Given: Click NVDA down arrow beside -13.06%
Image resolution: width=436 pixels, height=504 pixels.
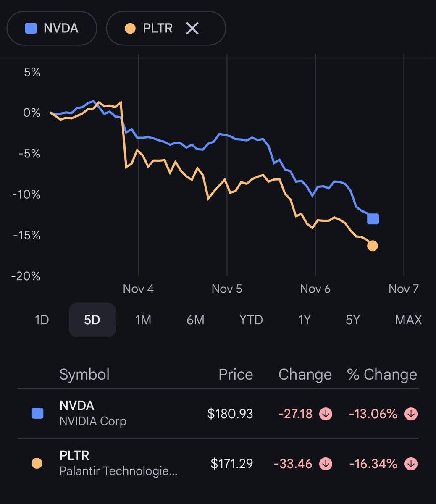Looking at the screenshot, I should 411,414.
